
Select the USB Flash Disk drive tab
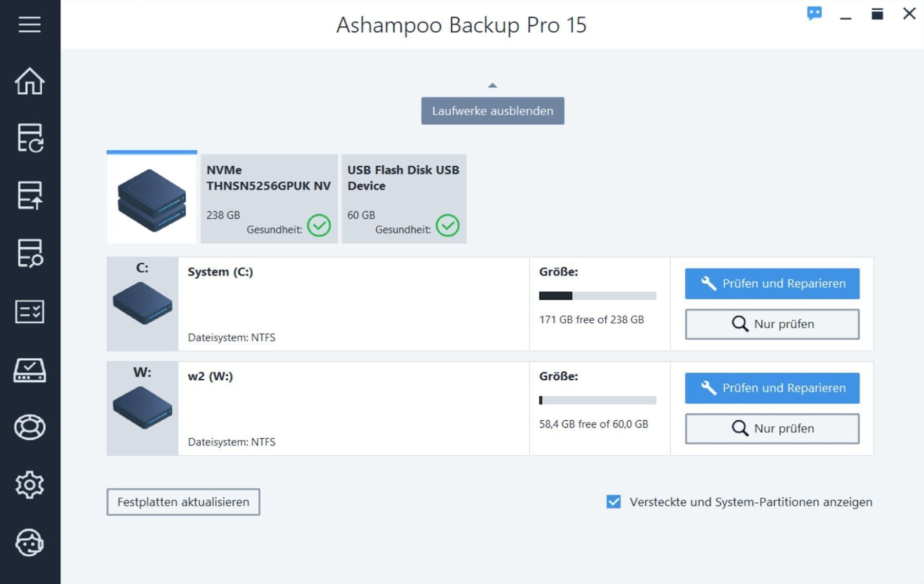coord(403,199)
